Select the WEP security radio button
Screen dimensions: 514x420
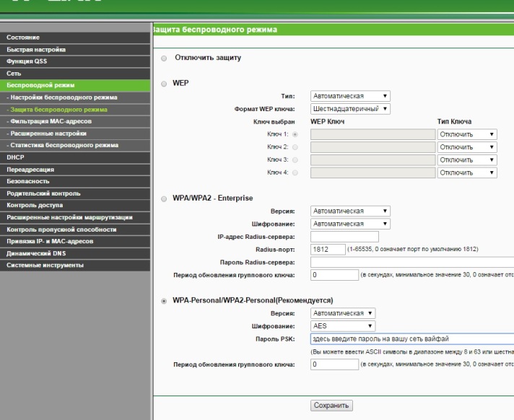[164, 83]
